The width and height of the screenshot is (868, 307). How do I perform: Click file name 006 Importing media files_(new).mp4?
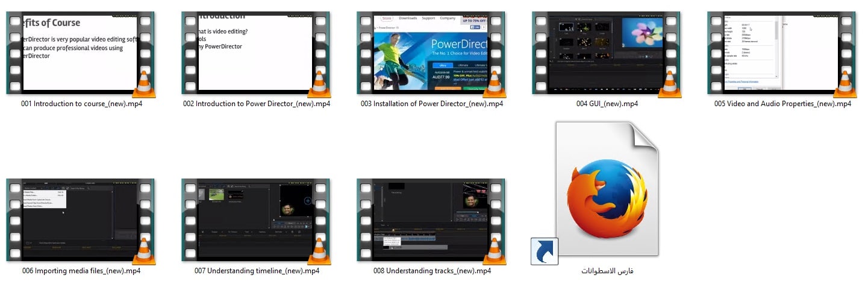pos(81,271)
